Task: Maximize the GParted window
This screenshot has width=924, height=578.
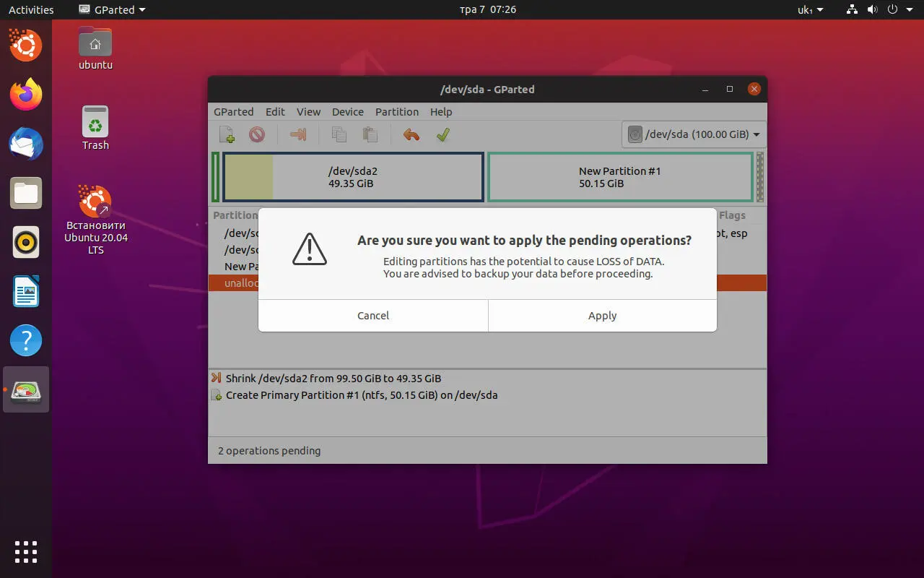Action: point(730,89)
